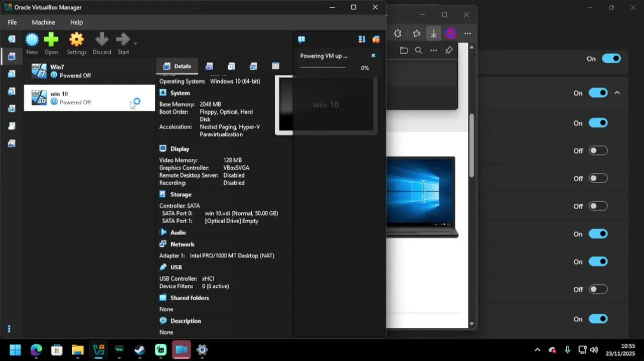Click the Open machine plus icon

point(51,40)
